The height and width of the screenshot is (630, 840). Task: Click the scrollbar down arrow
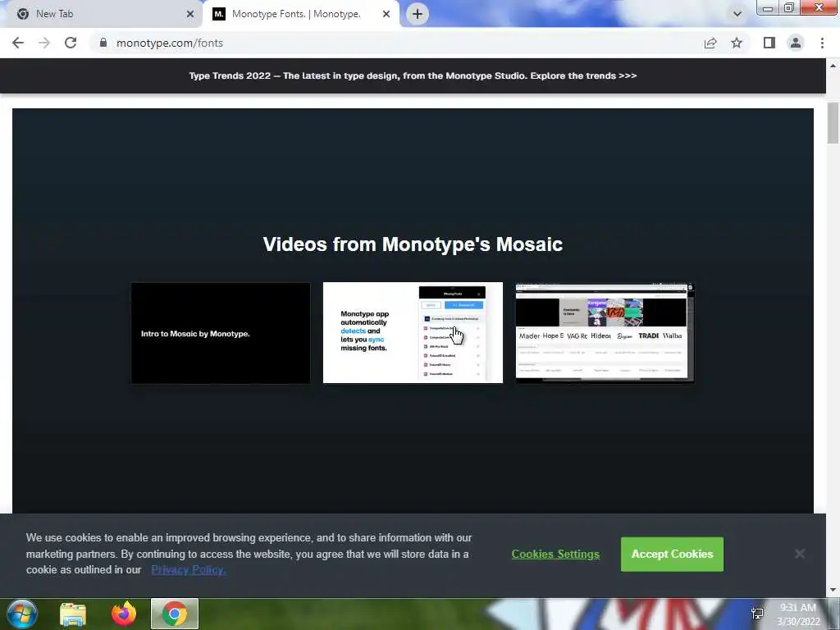tap(833, 590)
